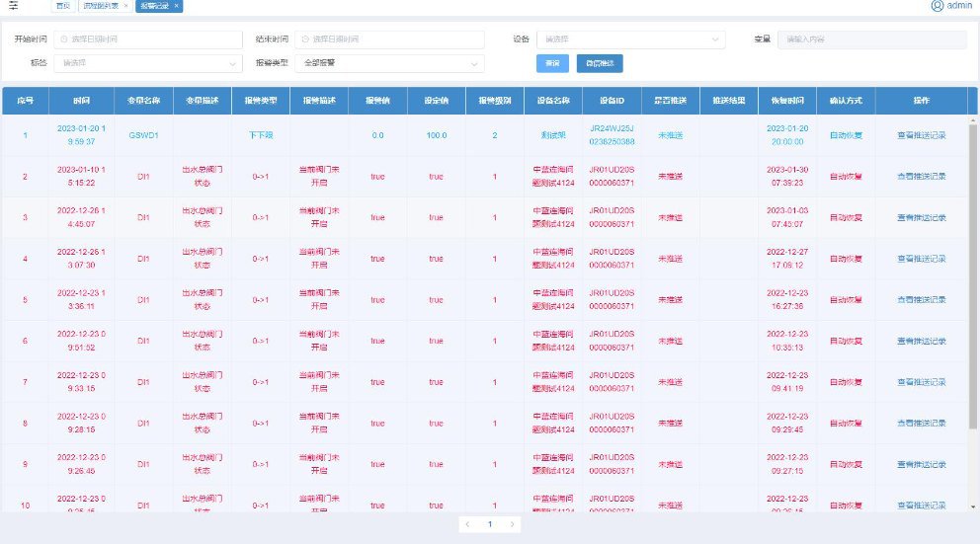Viewport: 980px width, 544px height.
Task: Click the 变量 input field
Action: pyautogui.click(x=871, y=39)
